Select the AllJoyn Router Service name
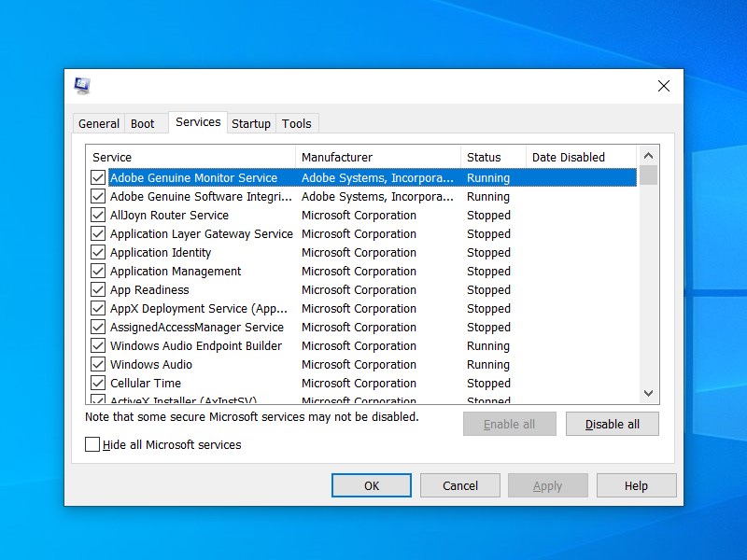747x560 pixels. coord(169,216)
